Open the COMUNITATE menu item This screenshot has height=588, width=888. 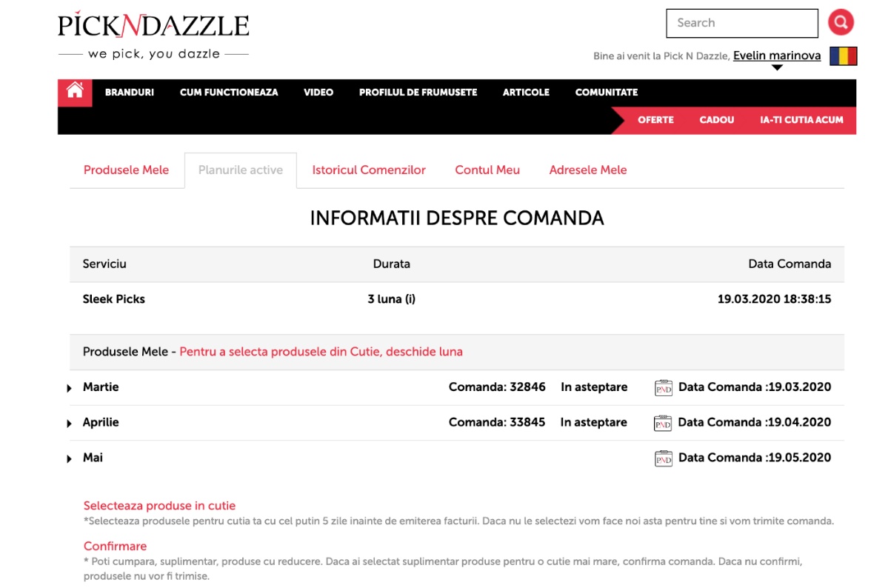click(x=607, y=93)
